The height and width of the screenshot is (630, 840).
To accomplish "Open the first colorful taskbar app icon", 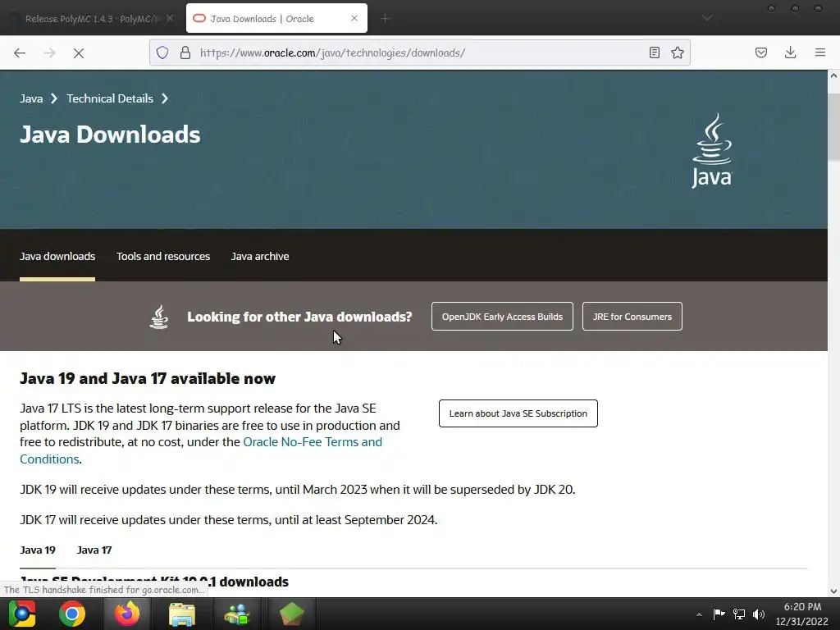I will pyautogui.click(x=22, y=614).
